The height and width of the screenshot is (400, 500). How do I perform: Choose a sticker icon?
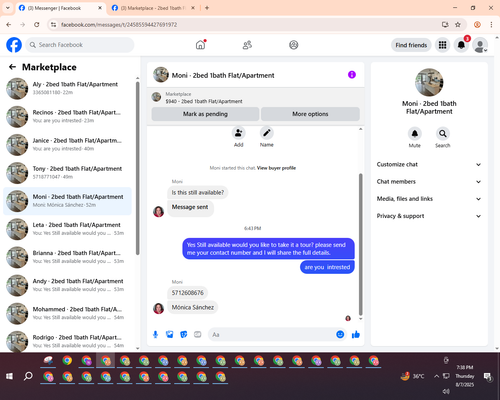click(184, 334)
